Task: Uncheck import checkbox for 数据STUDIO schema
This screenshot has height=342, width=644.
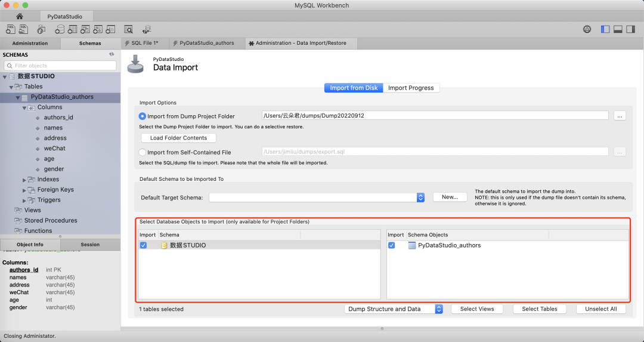Action: 143,245
